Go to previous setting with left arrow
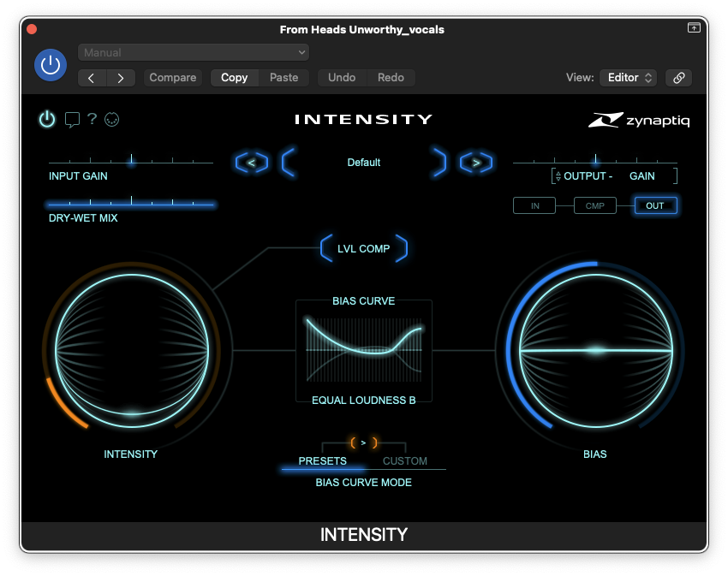Screen dimensions: 728x576 pyautogui.click(x=92, y=78)
